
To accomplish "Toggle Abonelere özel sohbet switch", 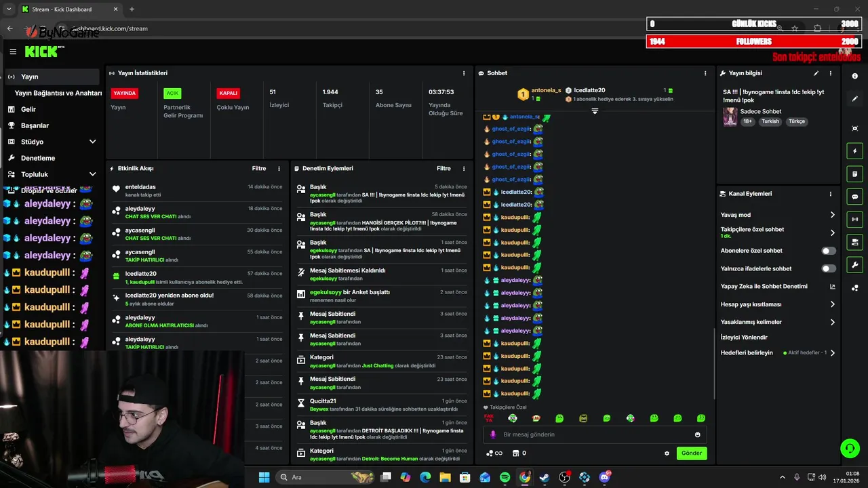I will tap(829, 251).
